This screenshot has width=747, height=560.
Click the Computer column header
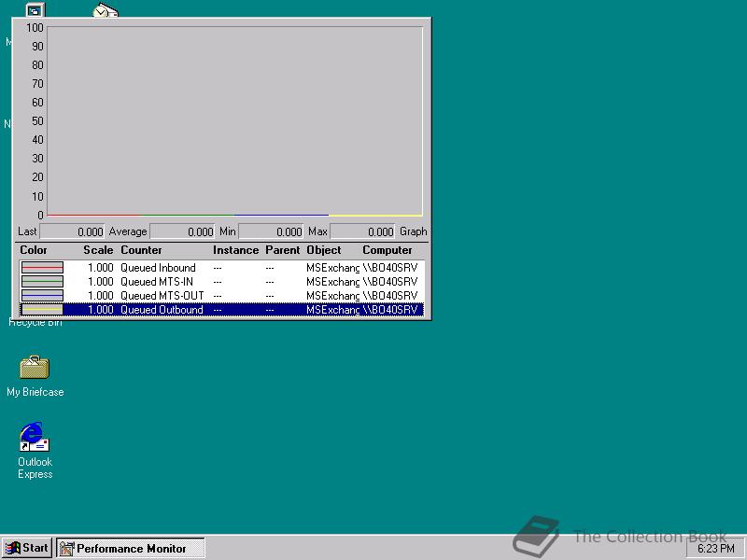[388, 250]
